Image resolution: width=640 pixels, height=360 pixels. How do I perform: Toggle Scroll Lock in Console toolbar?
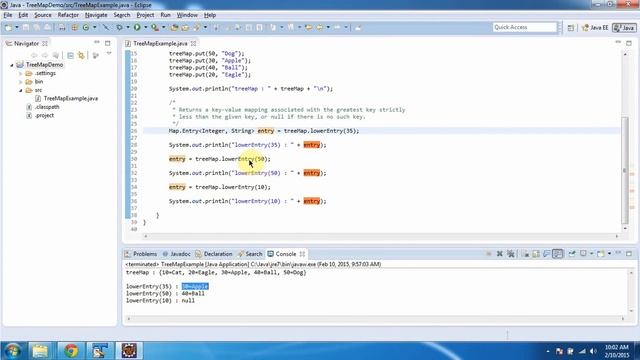pos(536,254)
